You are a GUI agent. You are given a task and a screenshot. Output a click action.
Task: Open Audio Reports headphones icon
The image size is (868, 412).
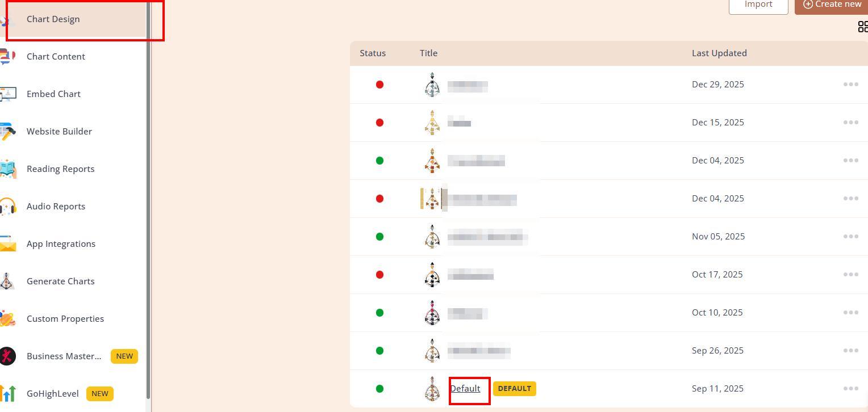7,207
